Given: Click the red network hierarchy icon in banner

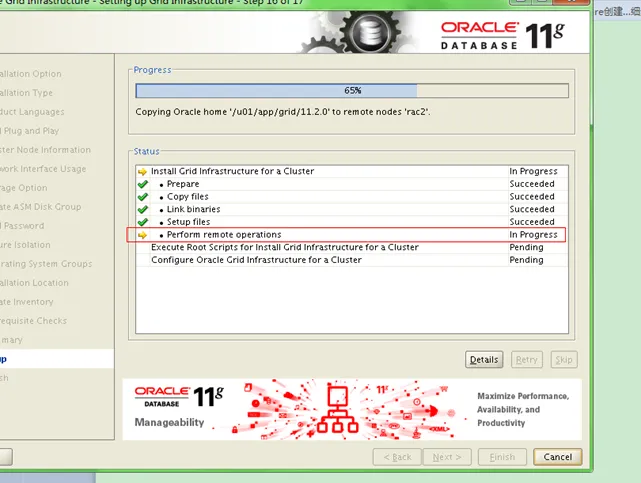Looking at the screenshot, I should 337,410.
